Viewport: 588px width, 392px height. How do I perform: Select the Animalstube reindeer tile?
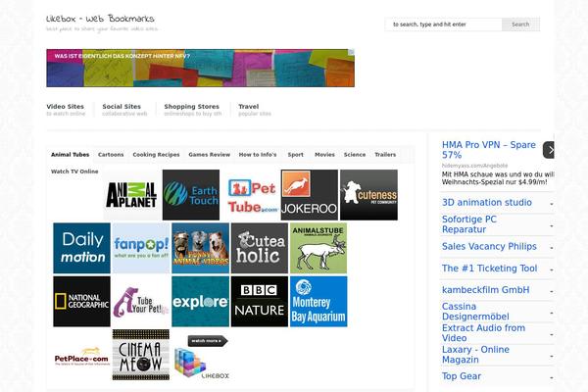[x=318, y=248]
